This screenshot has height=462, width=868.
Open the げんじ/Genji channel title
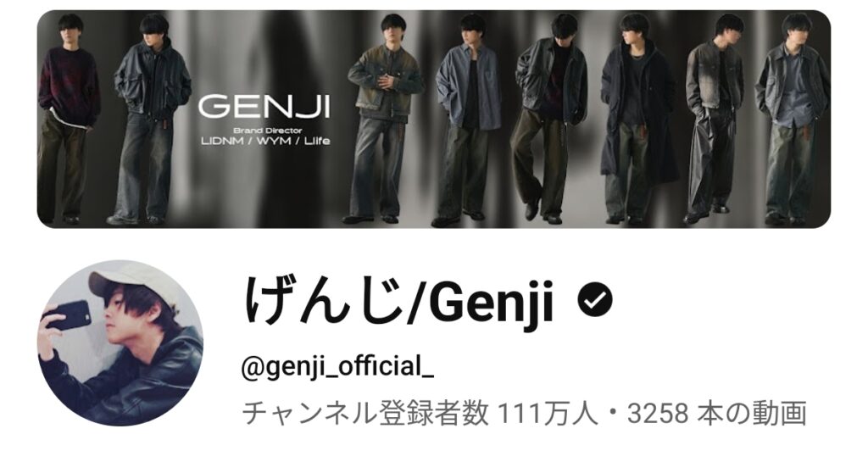tap(398, 302)
